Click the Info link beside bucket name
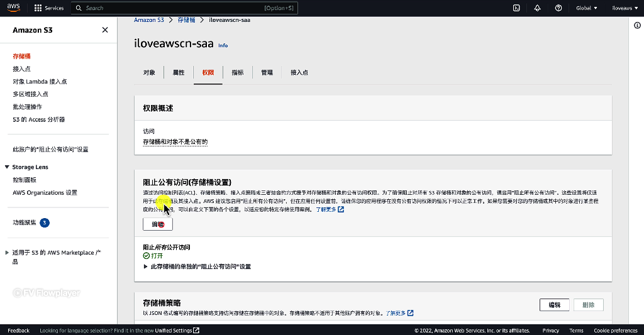The image size is (644, 335). (x=223, y=45)
